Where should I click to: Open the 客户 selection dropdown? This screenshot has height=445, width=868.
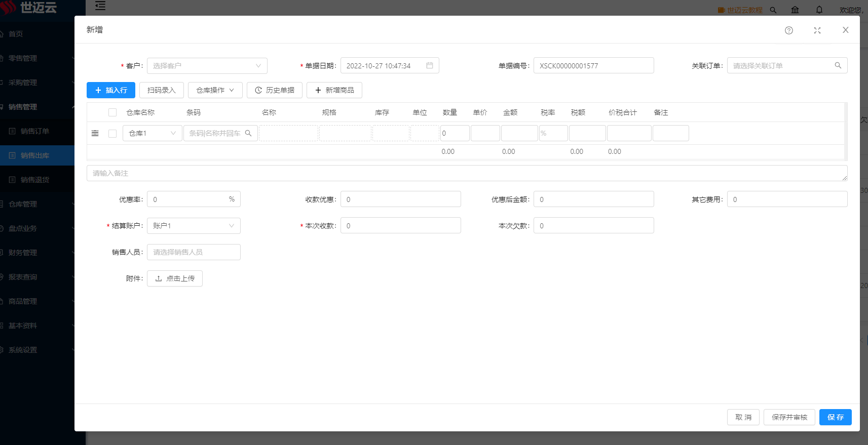(x=207, y=66)
